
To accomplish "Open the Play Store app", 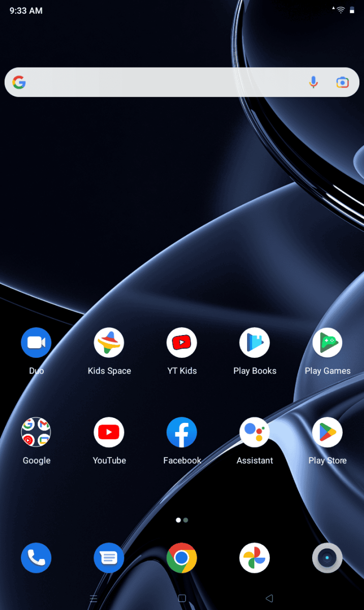I will tap(327, 432).
